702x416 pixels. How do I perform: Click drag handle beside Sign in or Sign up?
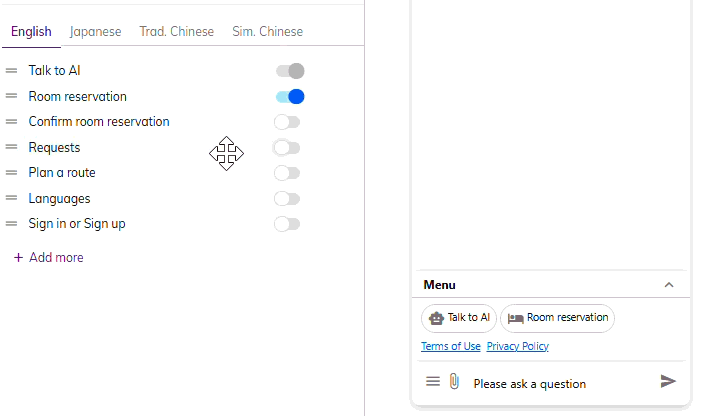pos(11,224)
